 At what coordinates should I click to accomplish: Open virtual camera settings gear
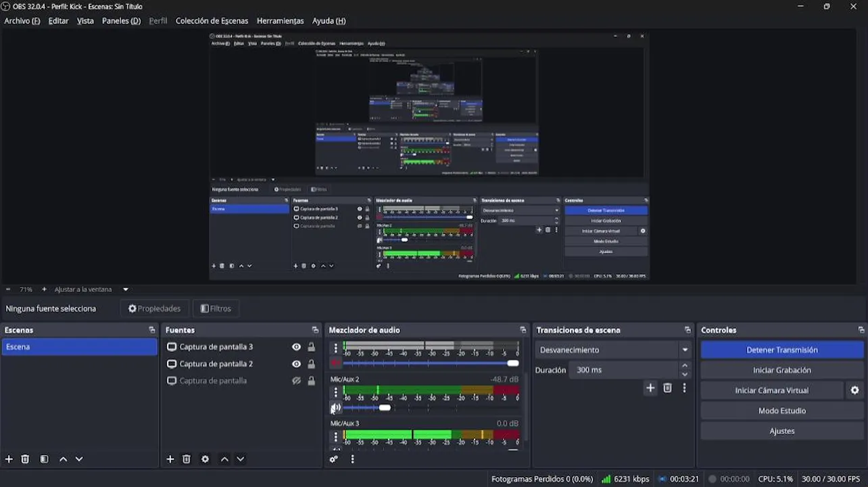click(854, 390)
